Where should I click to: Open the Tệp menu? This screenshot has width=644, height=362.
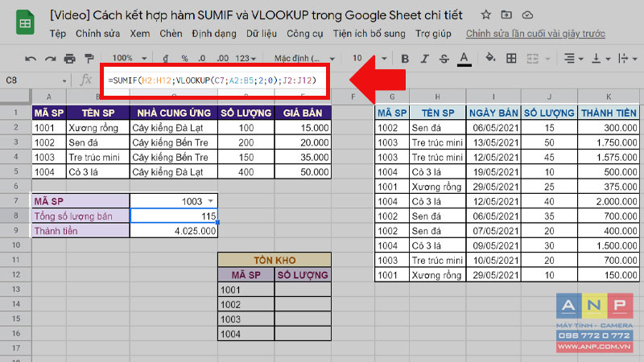(x=58, y=34)
